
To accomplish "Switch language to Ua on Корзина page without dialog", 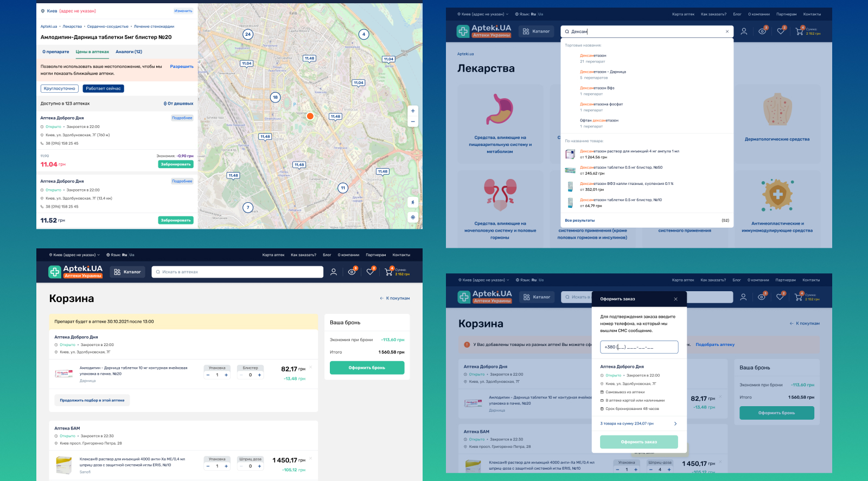I will click(132, 255).
